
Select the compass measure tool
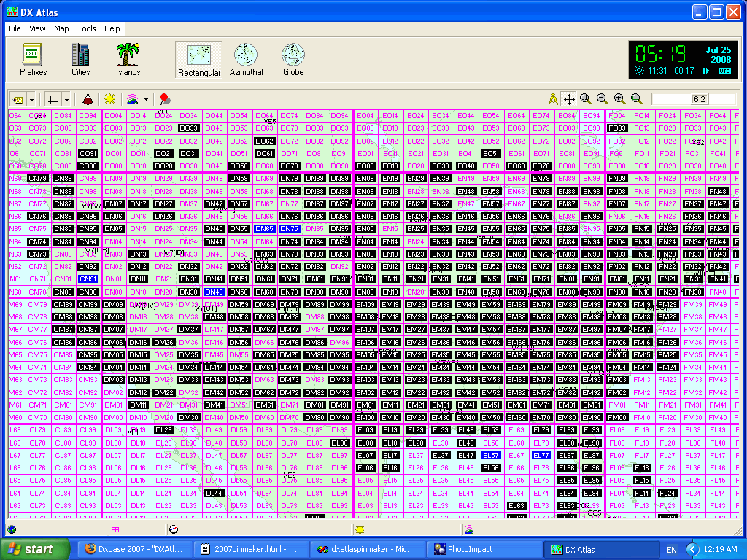[x=553, y=99]
